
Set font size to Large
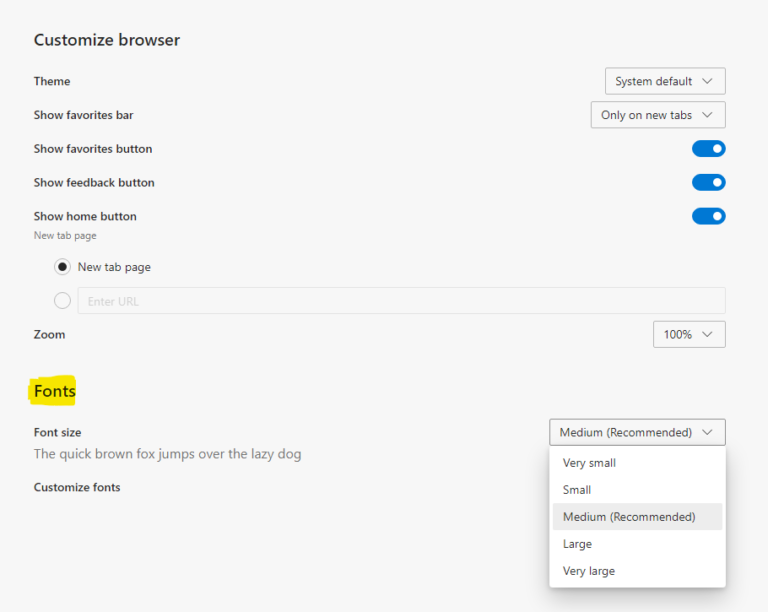tap(577, 544)
